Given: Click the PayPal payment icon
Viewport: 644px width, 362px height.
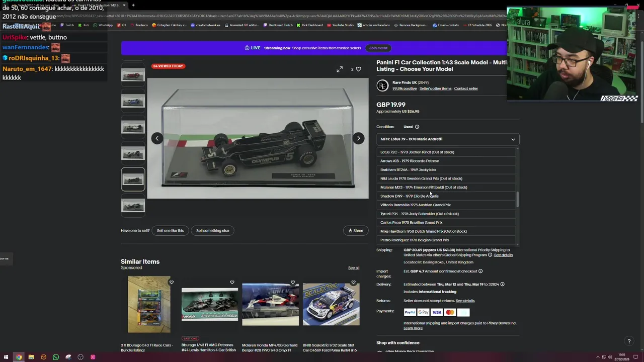Looking at the screenshot, I should (410, 312).
